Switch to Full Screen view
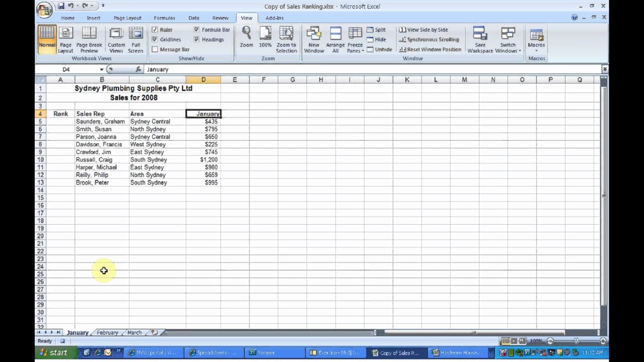 (x=135, y=39)
